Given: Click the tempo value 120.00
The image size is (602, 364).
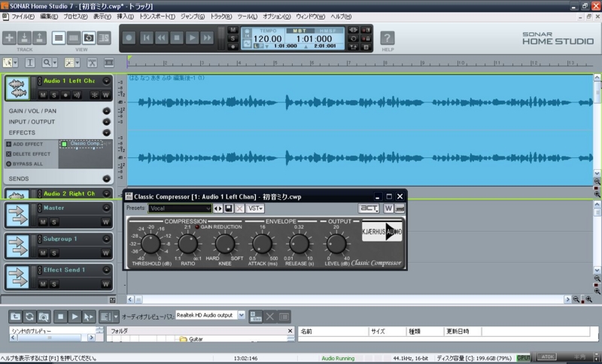Looking at the screenshot, I should click(268, 39).
